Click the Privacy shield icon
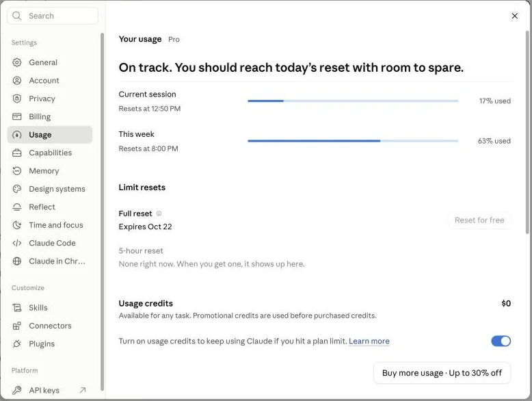This screenshot has height=401, width=532. click(x=17, y=99)
